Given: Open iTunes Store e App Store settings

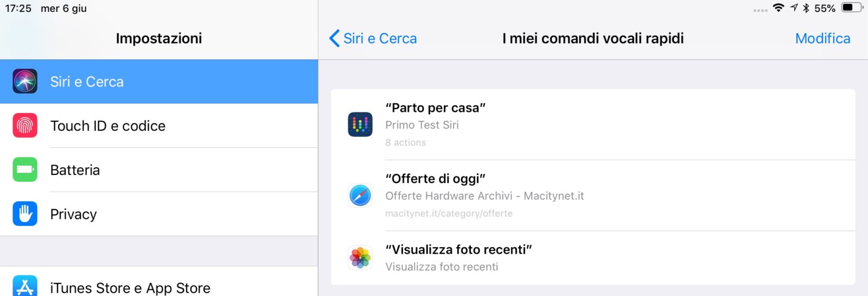Looking at the screenshot, I should point(130,288).
